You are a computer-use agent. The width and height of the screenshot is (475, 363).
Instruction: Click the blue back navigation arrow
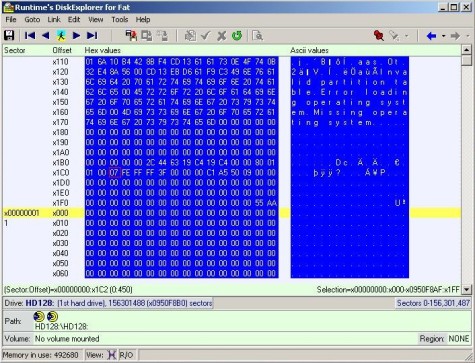431,36
